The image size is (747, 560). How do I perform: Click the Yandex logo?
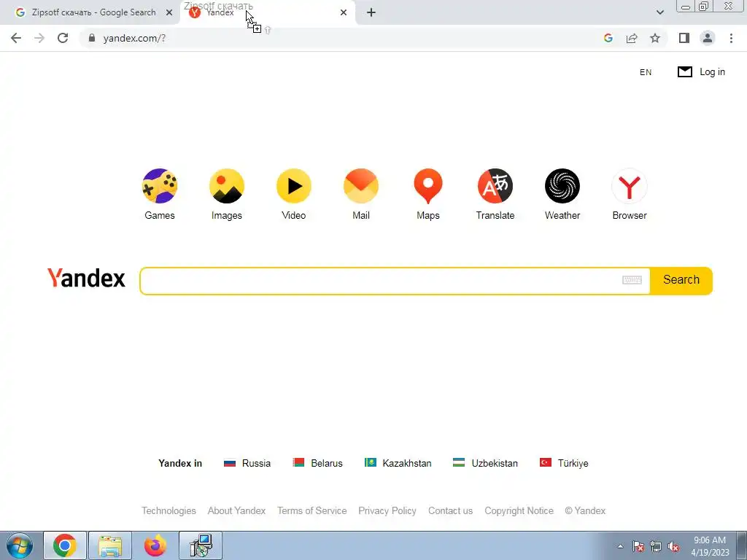tap(86, 278)
